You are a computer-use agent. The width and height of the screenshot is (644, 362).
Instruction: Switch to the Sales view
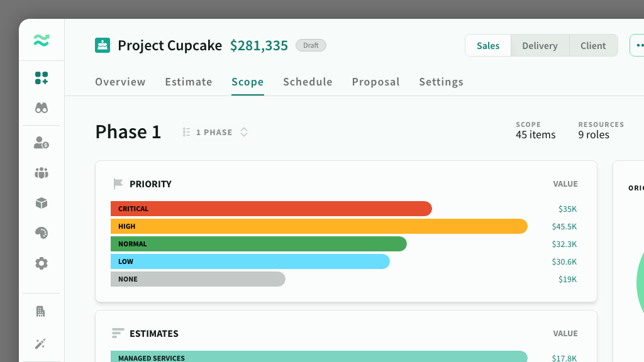click(x=488, y=46)
